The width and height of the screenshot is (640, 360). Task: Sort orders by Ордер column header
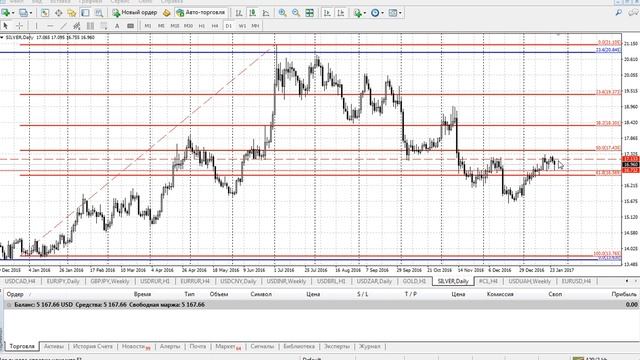15,294
